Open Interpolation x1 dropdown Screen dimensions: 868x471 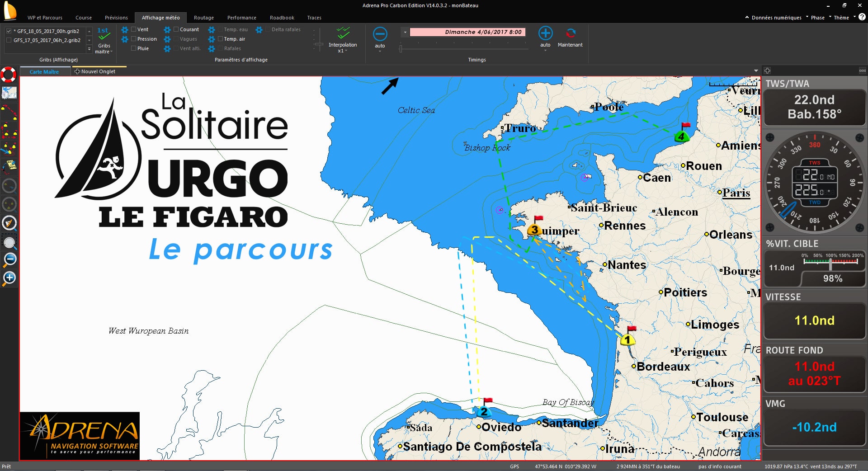343,48
